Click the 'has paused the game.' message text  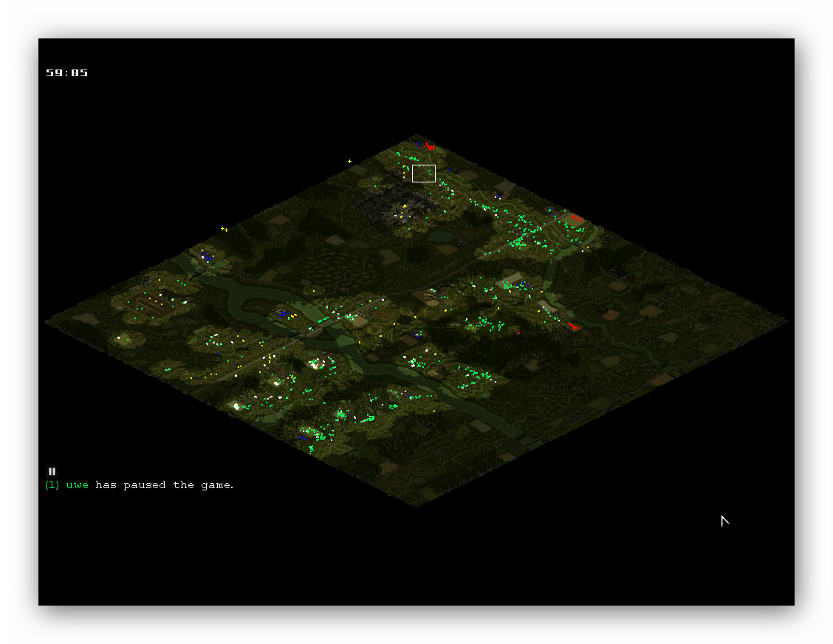165,485
